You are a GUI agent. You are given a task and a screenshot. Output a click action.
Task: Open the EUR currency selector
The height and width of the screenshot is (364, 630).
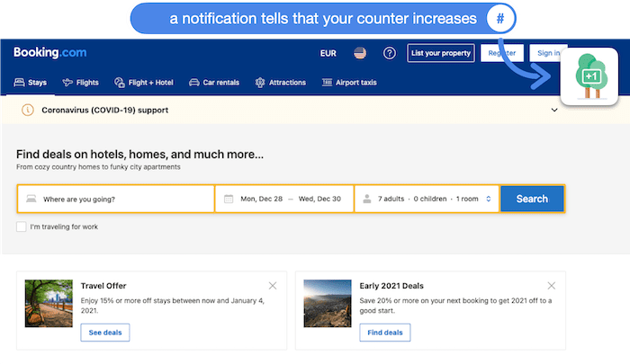point(328,53)
